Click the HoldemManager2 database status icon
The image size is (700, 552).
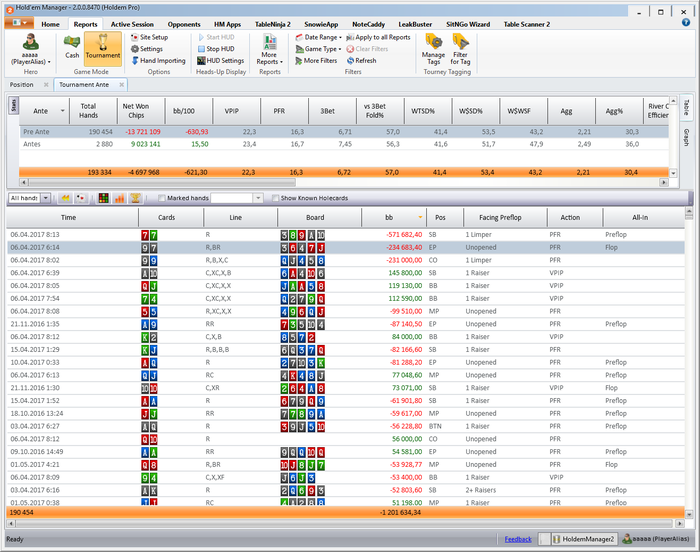click(x=556, y=539)
